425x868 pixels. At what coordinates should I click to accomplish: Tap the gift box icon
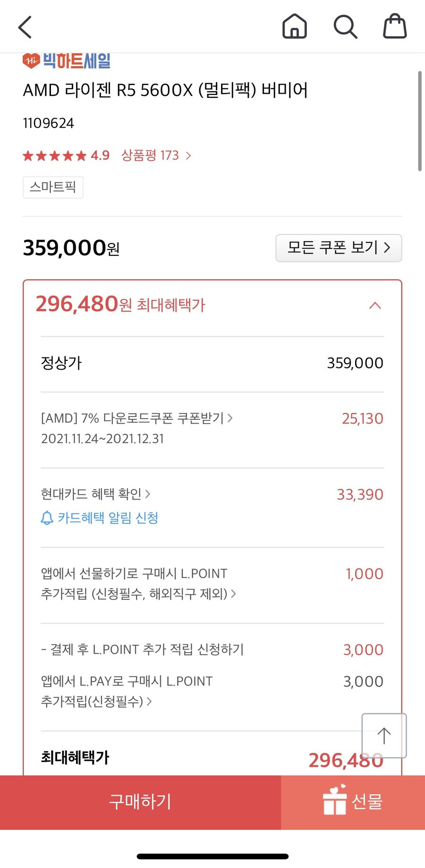(x=335, y=800)
